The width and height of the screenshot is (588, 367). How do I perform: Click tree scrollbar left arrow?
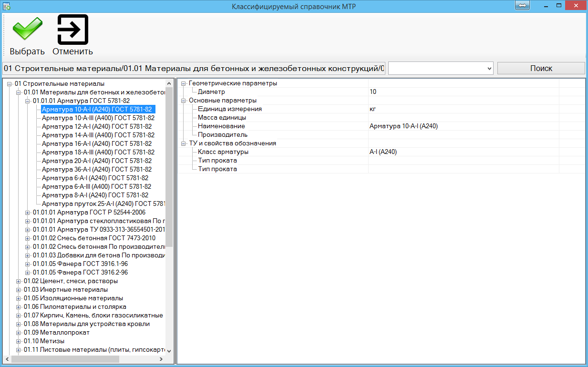point(7,359)
